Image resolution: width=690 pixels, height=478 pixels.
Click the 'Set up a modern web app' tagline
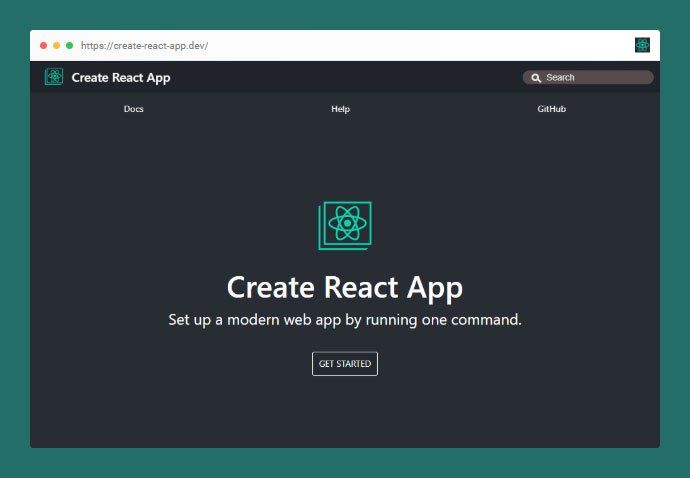tap(345, 320)
